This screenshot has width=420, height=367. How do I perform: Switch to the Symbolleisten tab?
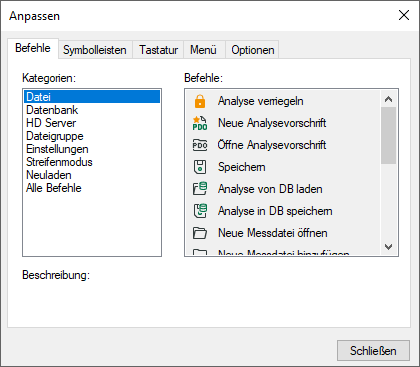tap(95, 50)
